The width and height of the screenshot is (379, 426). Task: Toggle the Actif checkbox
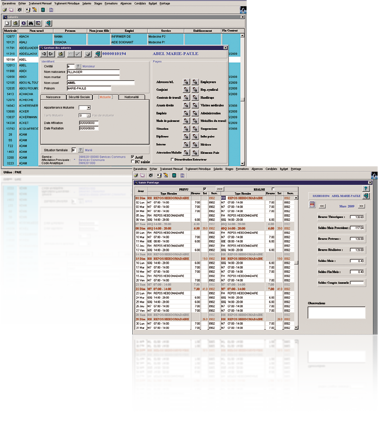(x=133, y=157)
